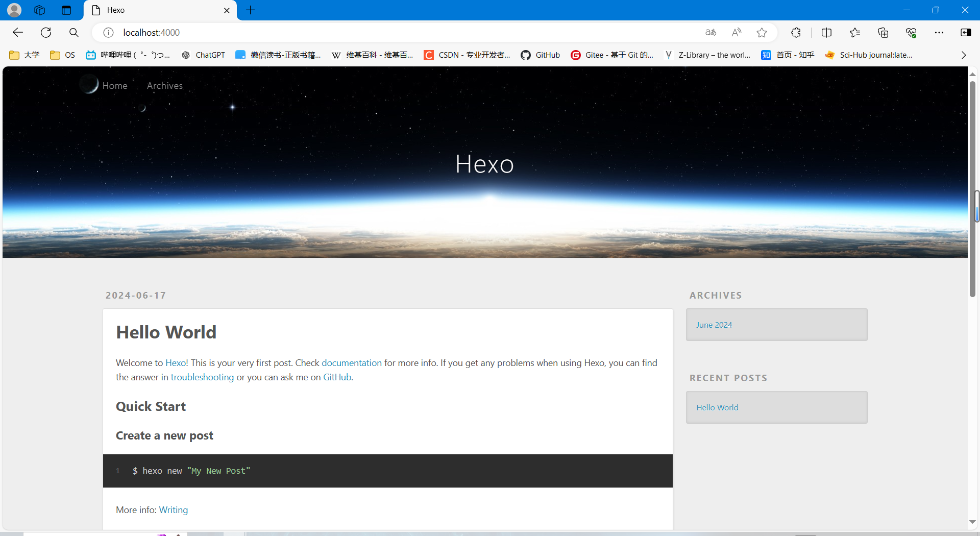Open the Hello World post title

pos(166,332)
